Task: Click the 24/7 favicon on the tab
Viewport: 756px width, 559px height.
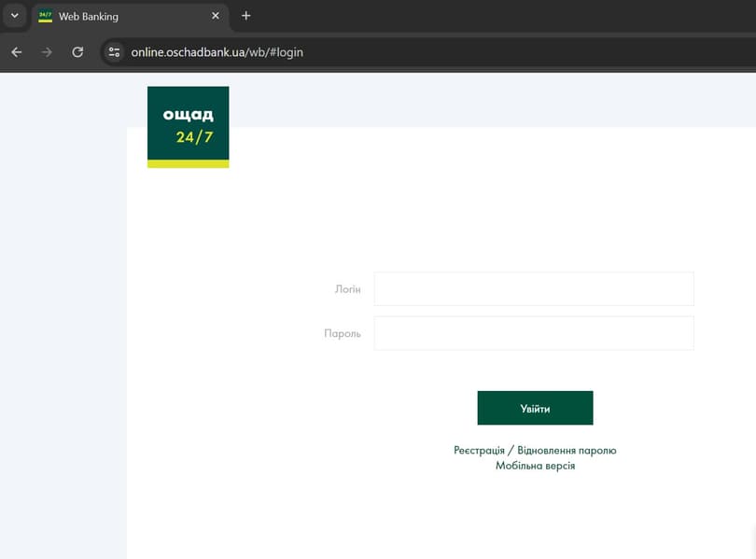Action: coord(45,16)
